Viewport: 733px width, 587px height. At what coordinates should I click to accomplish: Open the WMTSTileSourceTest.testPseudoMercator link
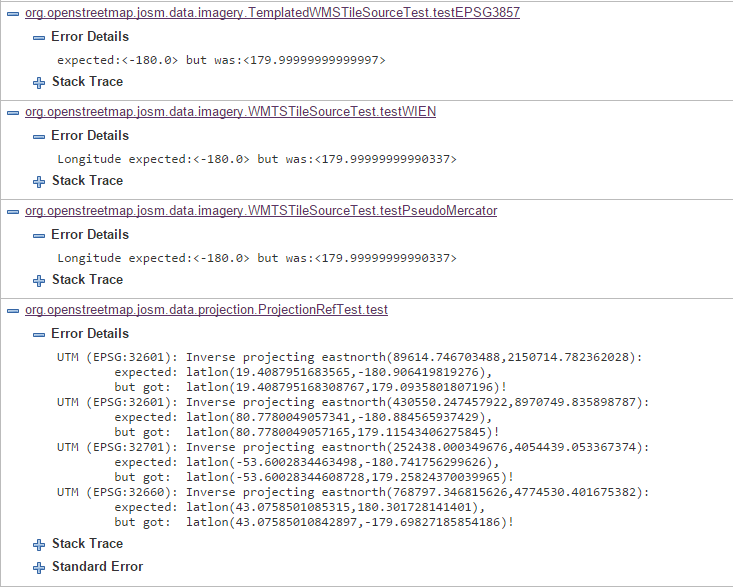click(x=261, y=211)
